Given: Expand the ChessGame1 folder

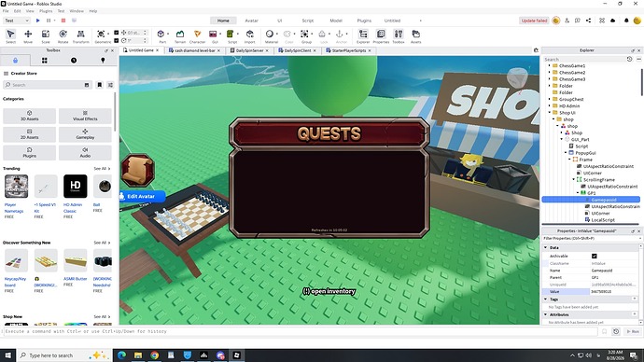Looking at the screenshot, I should [x=550, y=65].
